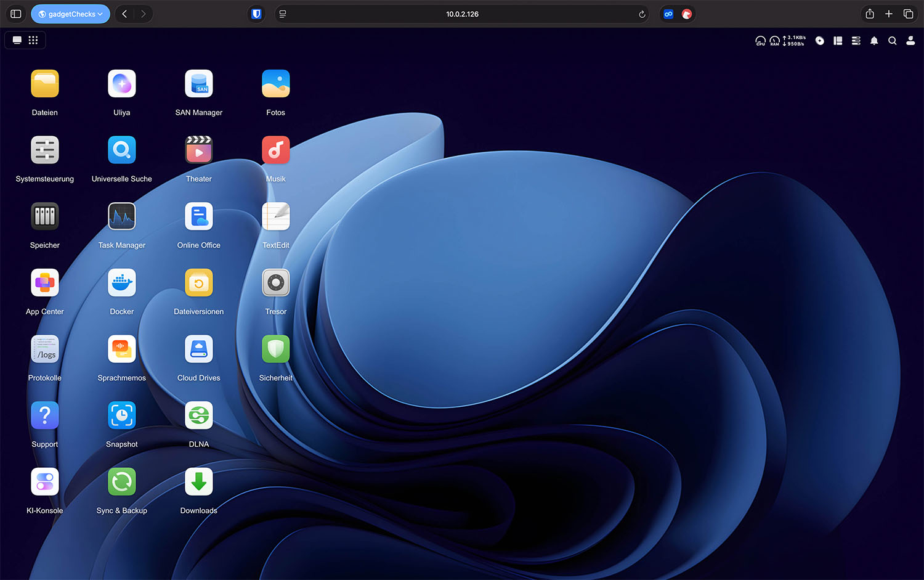Open the Docker app

pos(121,284)
